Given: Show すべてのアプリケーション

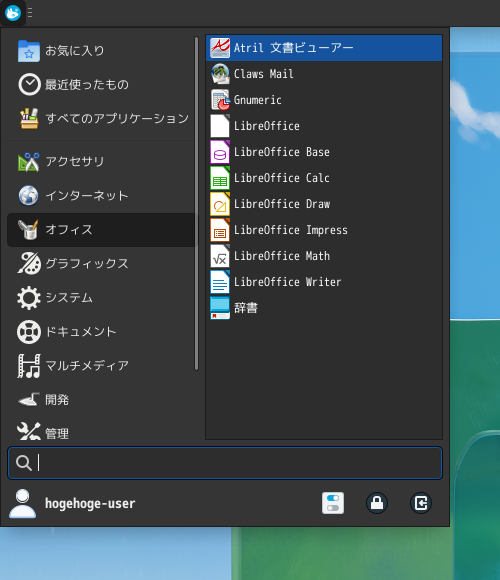Looking at the screenshot, I should [101, 119].
